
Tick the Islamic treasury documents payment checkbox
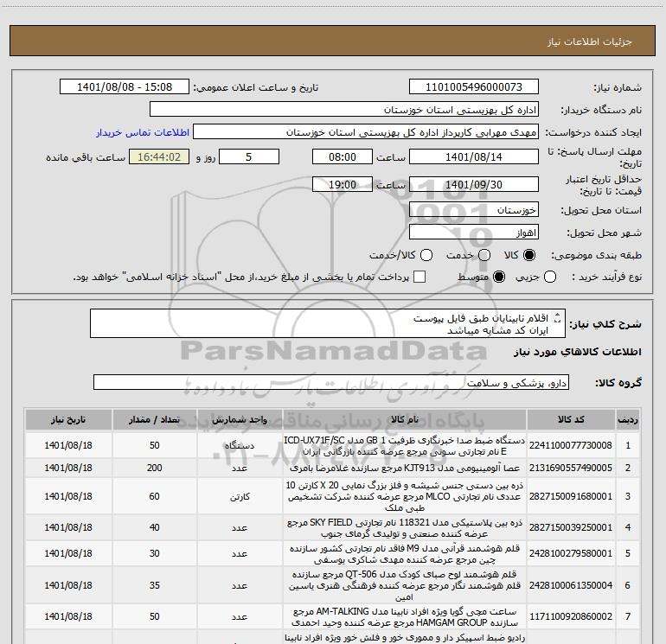tap(419, 277)
